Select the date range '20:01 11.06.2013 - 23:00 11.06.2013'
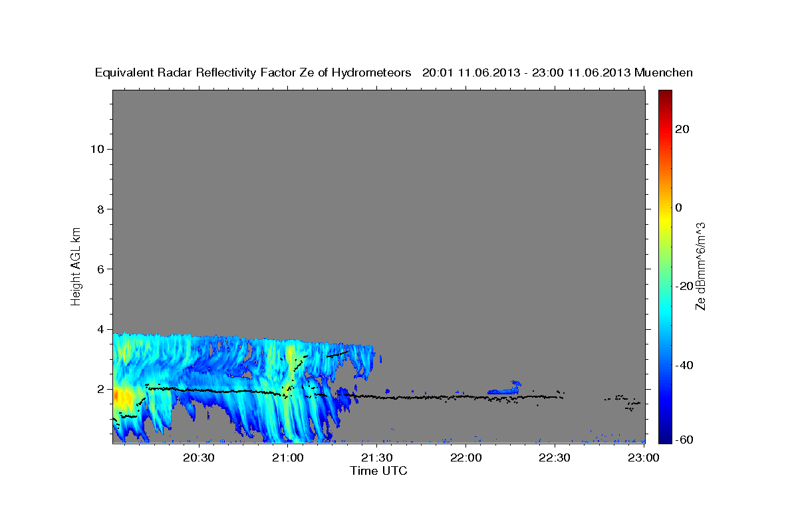This screenshot has height=532, width=798. [x=527, y=72]
